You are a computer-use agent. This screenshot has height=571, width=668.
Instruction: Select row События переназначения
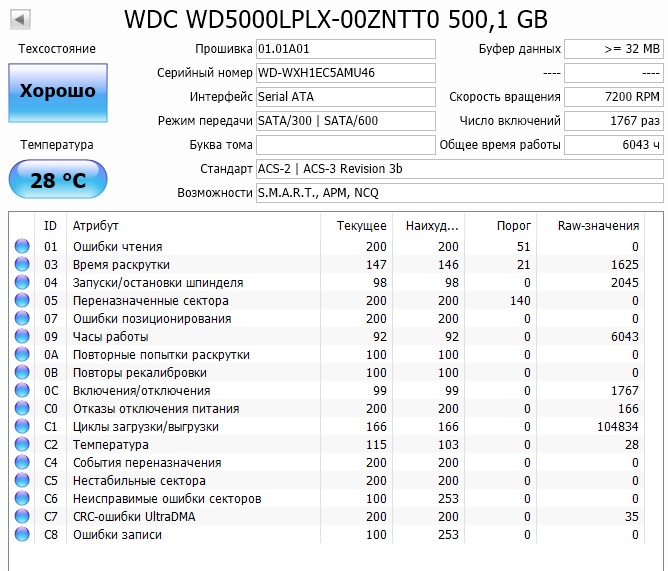(326, 462)
